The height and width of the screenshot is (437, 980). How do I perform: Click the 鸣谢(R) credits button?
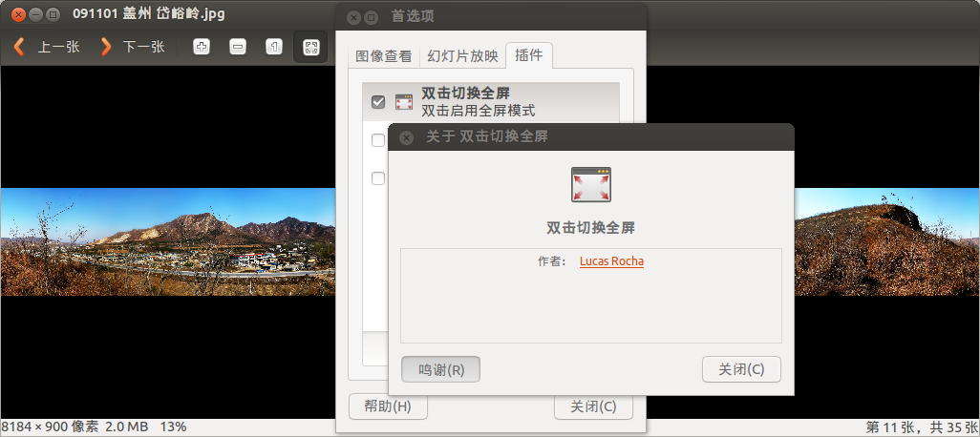(x=440, y=369)
